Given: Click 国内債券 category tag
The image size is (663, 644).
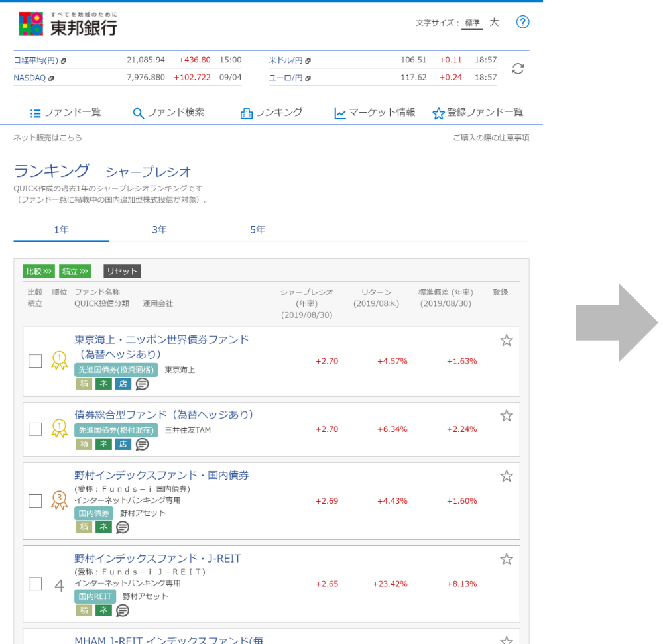Looking at the screenshot, I should click(94, 513).
